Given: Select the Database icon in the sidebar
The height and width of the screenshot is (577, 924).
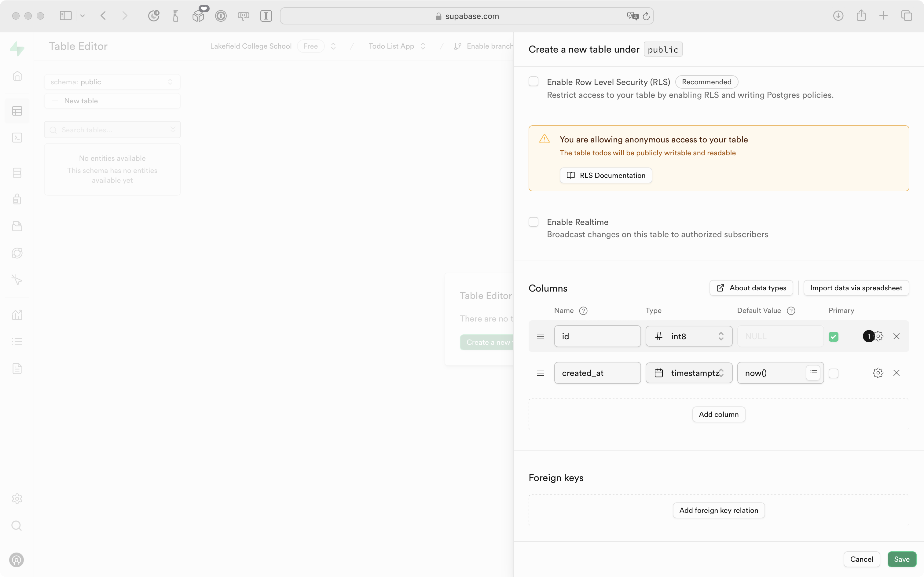Looking at the screenshot, I should tap(17, 172).
